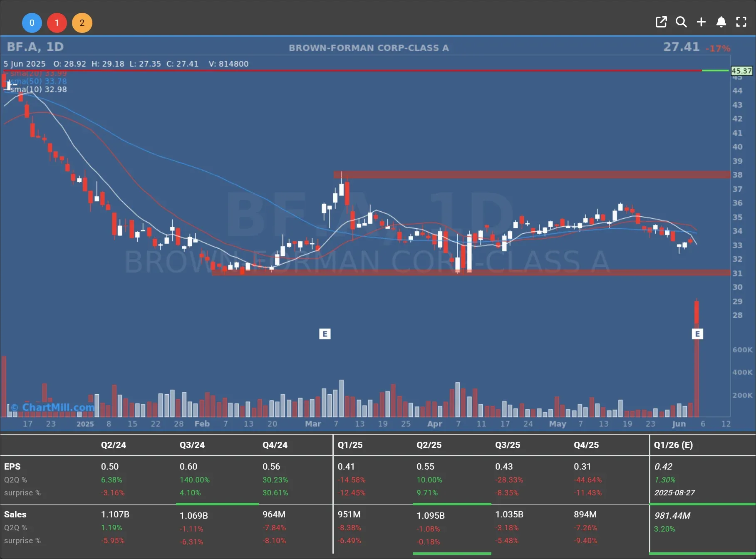The width and height of the screenshot is (756, 559).
Task: Click the -17% price change label
Action: pyautogui.click(x=718, y=49)
